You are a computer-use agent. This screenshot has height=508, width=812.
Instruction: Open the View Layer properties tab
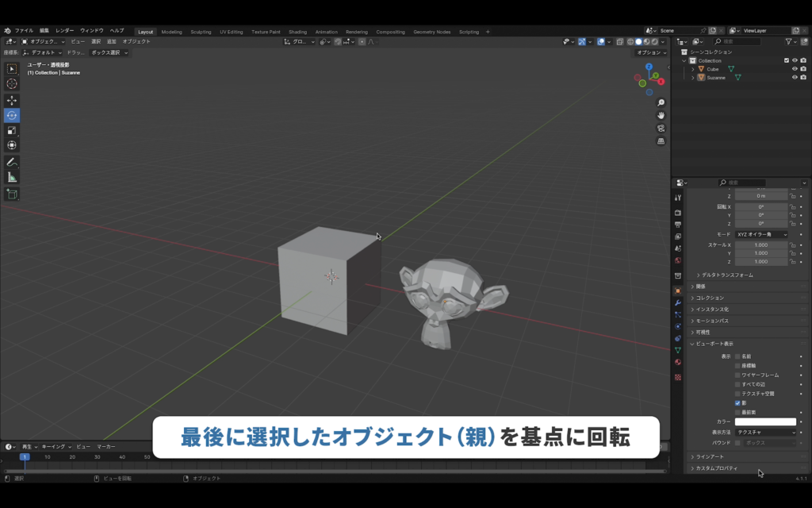[678, 237]
